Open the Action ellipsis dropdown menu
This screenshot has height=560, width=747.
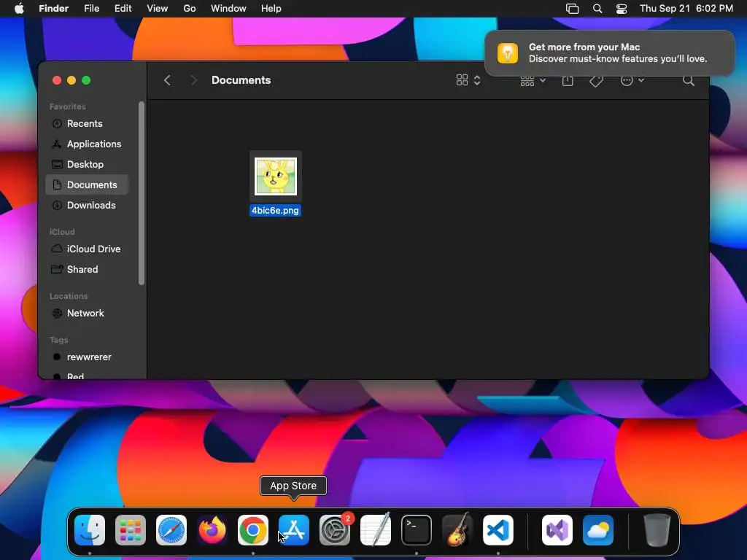point(632,80)
